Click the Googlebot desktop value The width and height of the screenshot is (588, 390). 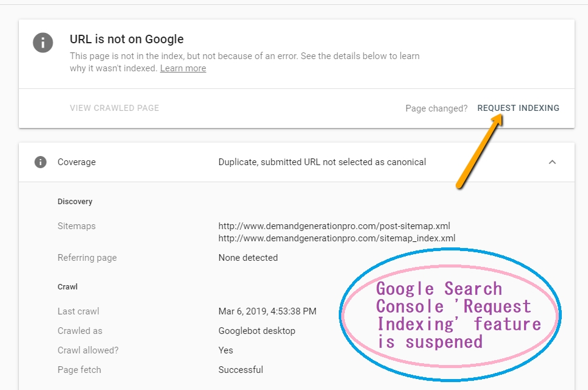tap(257, 331)
